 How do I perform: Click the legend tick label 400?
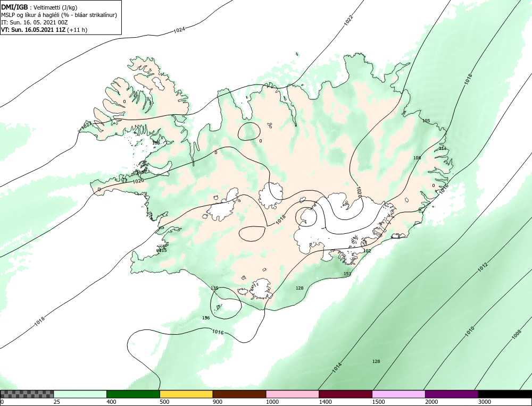pos(111,402)
